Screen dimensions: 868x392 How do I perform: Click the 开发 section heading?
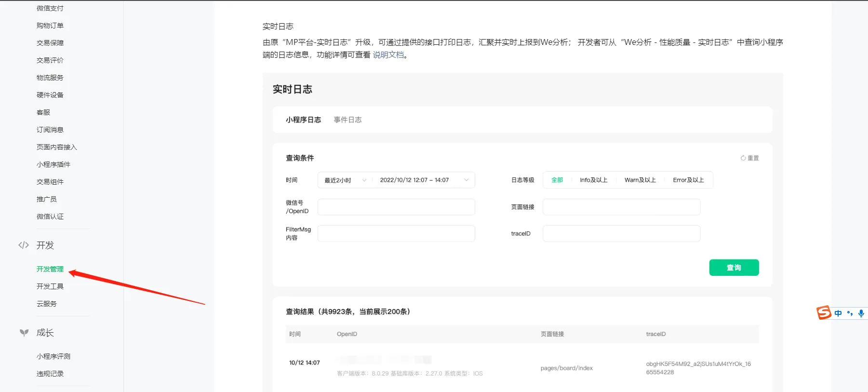tap(45, 245)
